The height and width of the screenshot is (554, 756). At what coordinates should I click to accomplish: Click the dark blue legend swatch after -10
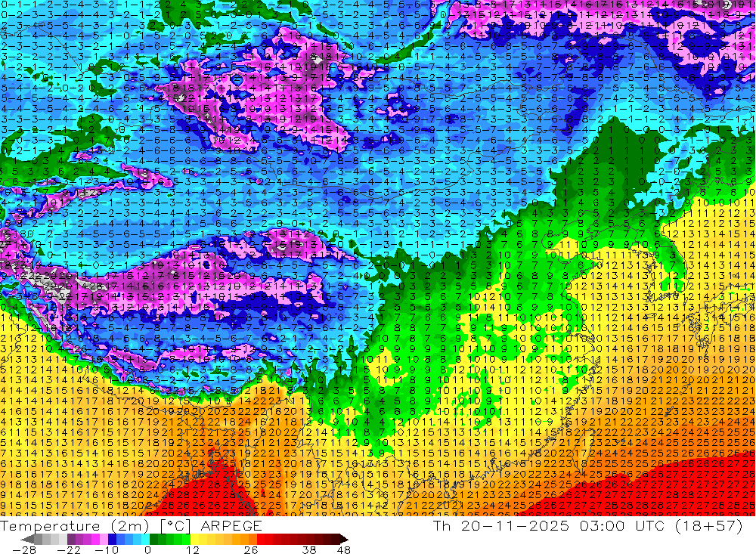click(x=112, y=539)
